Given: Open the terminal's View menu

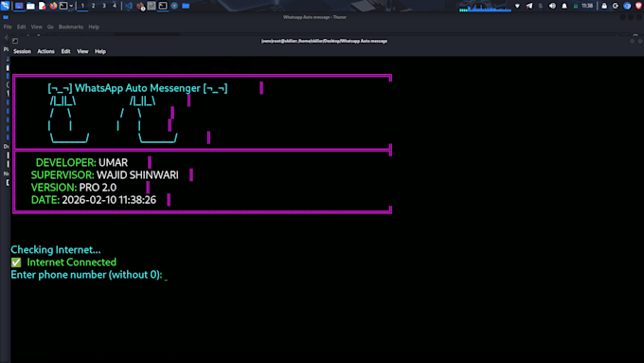Looking at the screenshot, I should 82,51.
